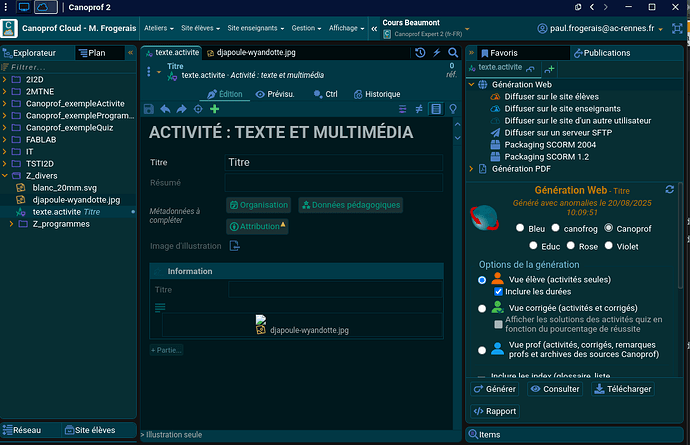Expand the Génération PDF tree node

[473, 169]
